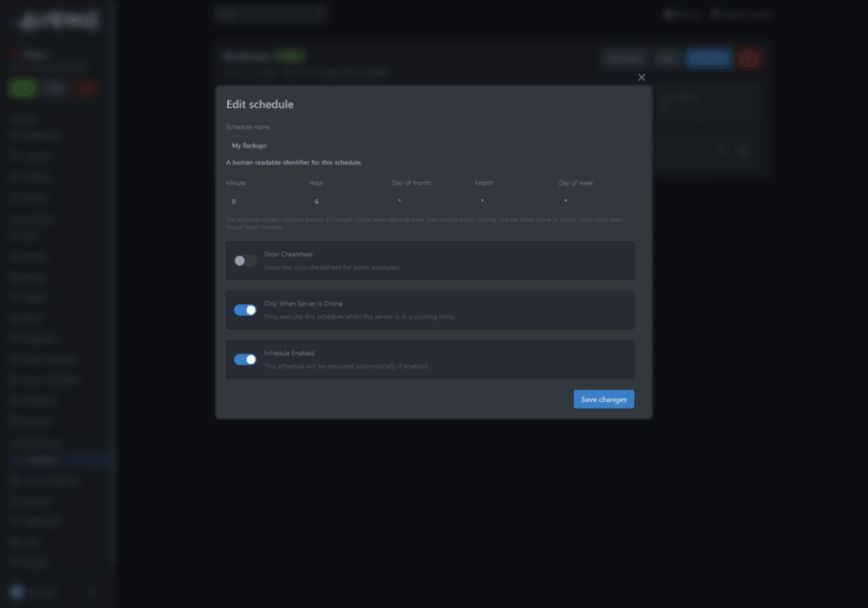Click the Schedule name field containing My Backups
This screenshot has height=608, width=868.
[429, 146]
